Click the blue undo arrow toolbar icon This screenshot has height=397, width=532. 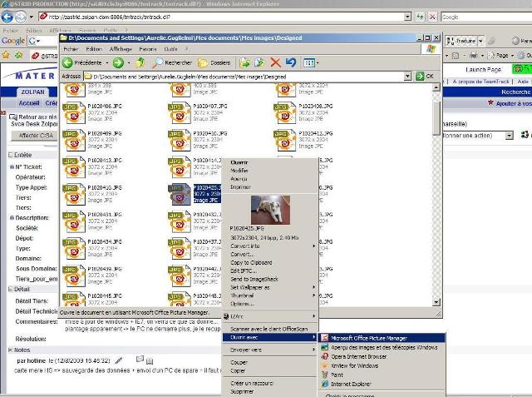point(290,62)
